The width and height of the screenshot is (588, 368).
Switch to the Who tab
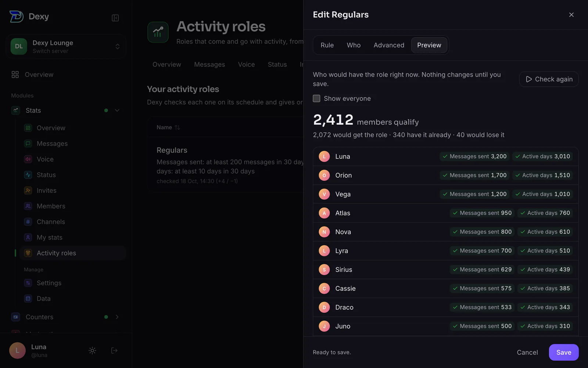pos(354,45)
